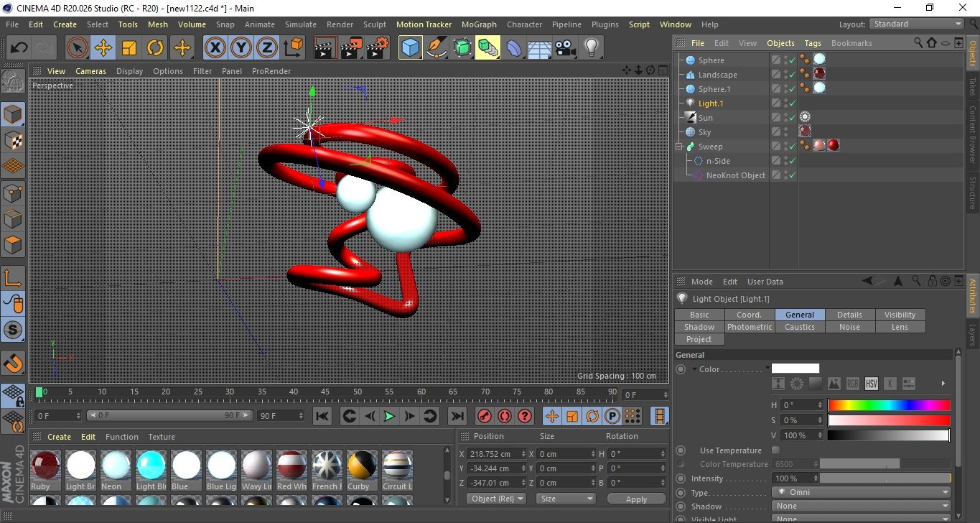
Task: Play the animation forwards
Action: click(x=389, y=416)
